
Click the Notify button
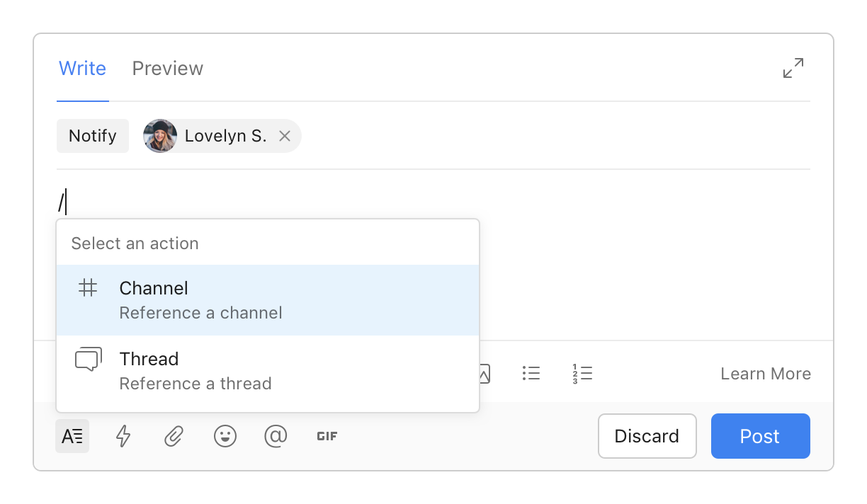pyautogui.click(x=93, y=136)
